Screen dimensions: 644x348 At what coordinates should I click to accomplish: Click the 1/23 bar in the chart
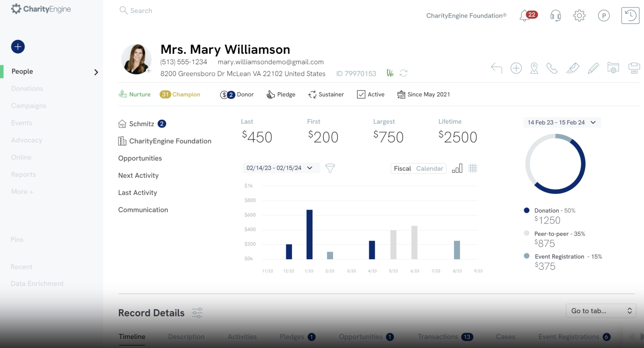(309, 234)
